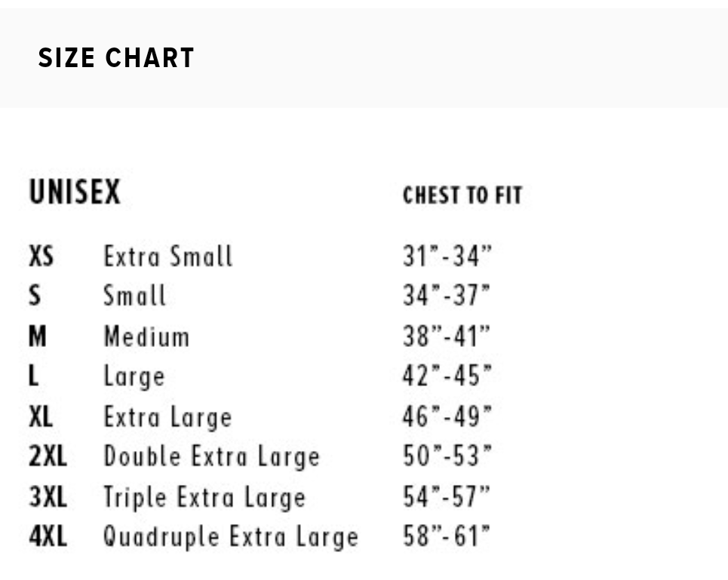Click the Small size name

coord(134,296)
